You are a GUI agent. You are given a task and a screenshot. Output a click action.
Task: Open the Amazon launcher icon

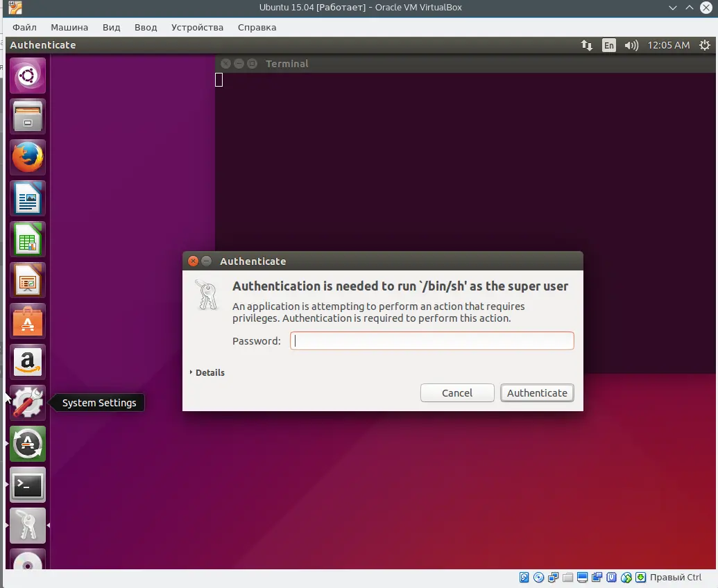click(x=28, y=362)
